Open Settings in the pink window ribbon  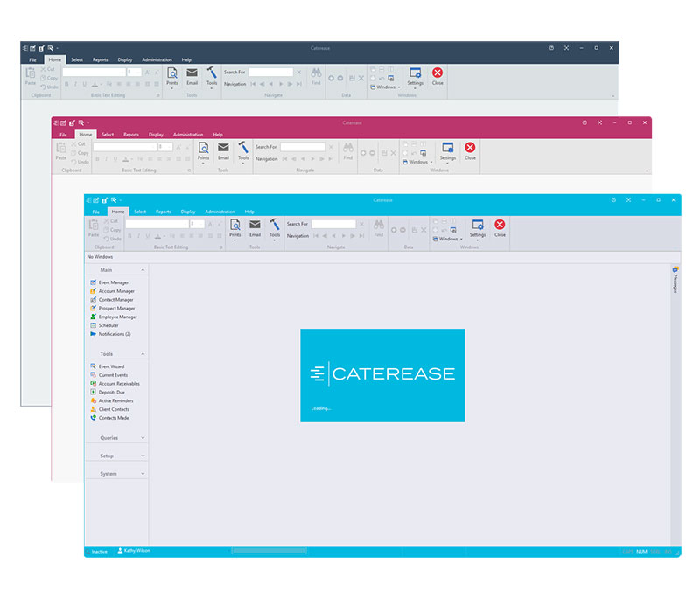click(x=448, y=152)
